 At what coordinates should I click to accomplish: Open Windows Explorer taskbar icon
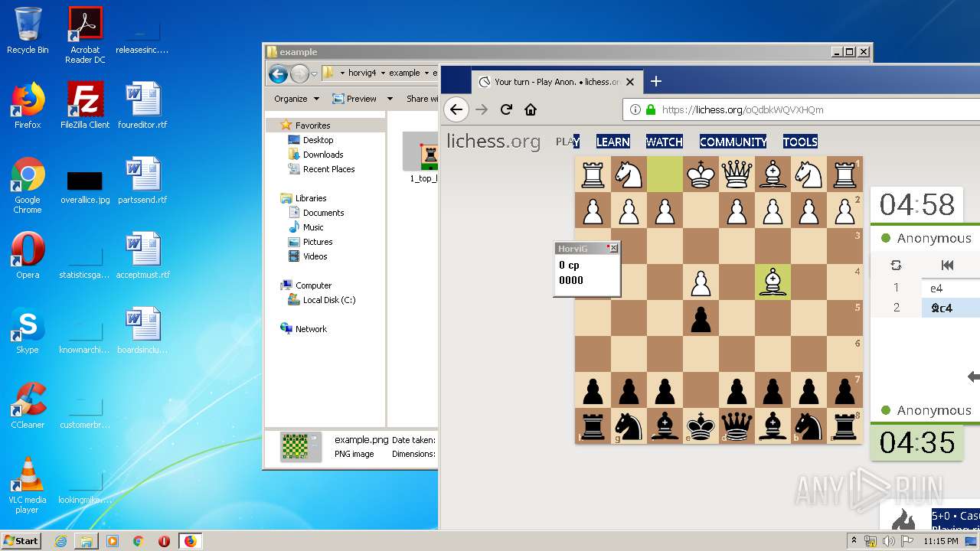(87, 541)
